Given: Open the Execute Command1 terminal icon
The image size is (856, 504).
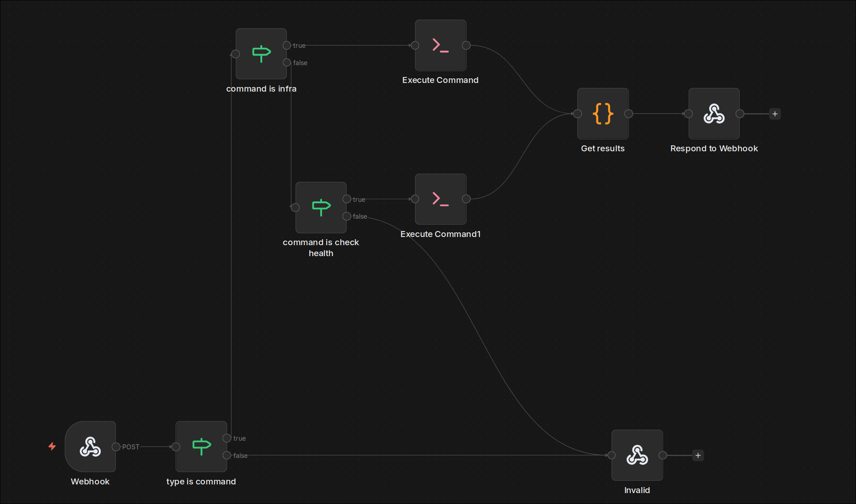Looking at the screenshot, I should (440, 199).
